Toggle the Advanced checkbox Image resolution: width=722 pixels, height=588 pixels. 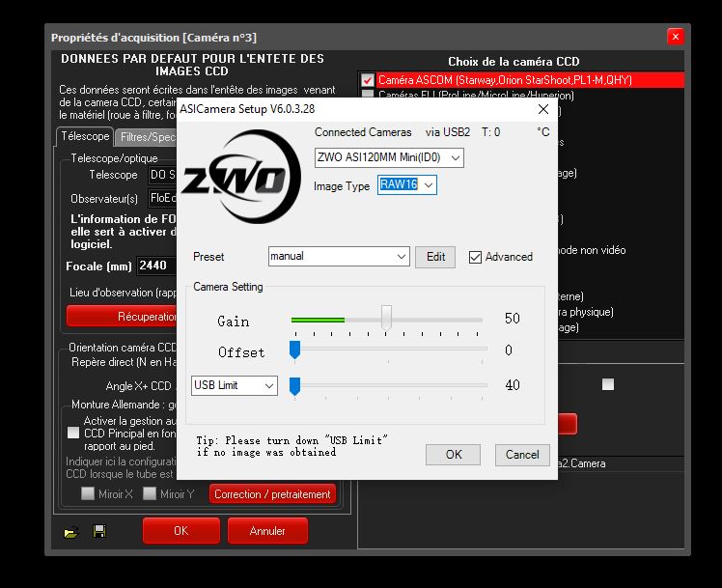475,257
